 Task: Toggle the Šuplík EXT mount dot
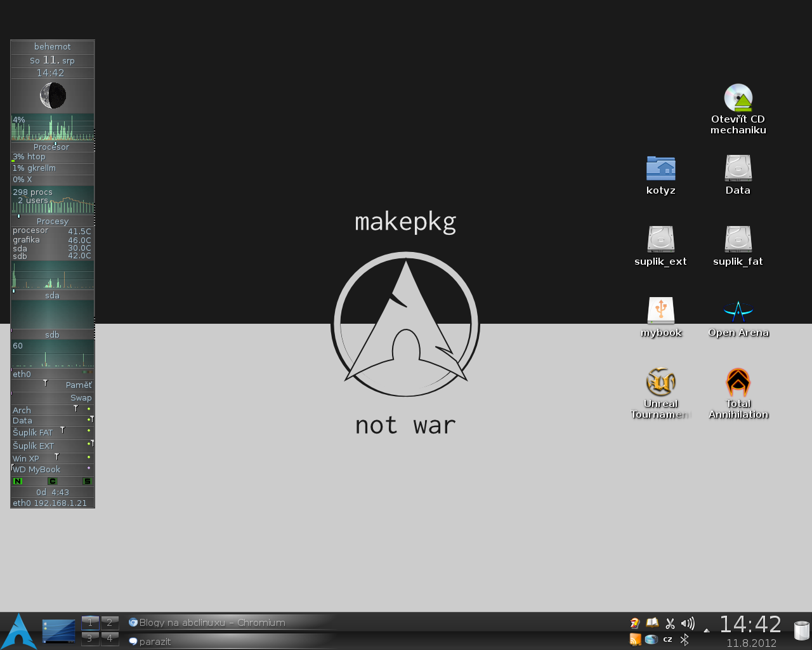89,444
